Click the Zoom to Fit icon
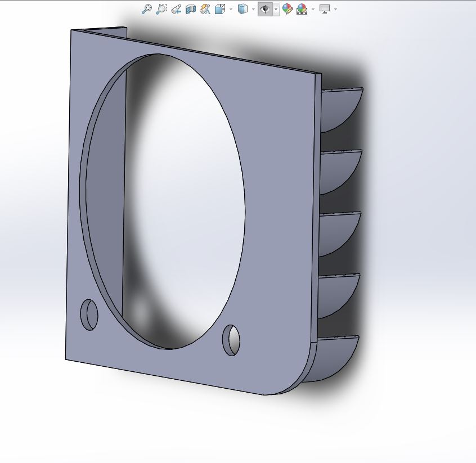This screenshot has width=476, height=463. 147,9
